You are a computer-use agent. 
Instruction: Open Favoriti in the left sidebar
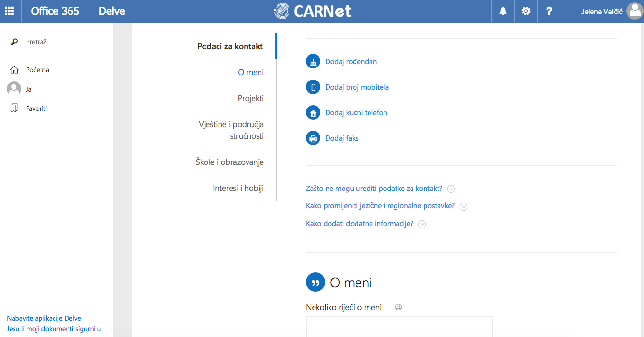click(36, 108)
